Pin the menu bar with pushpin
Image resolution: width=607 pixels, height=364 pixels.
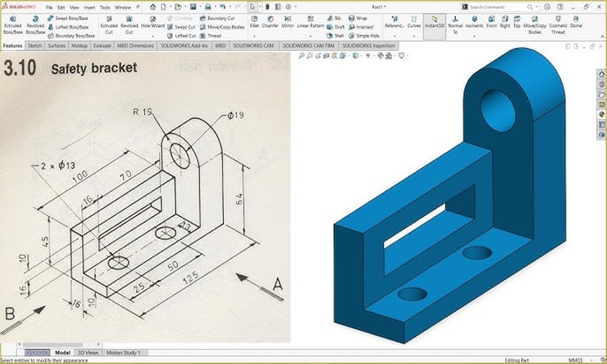click(137, 7)
